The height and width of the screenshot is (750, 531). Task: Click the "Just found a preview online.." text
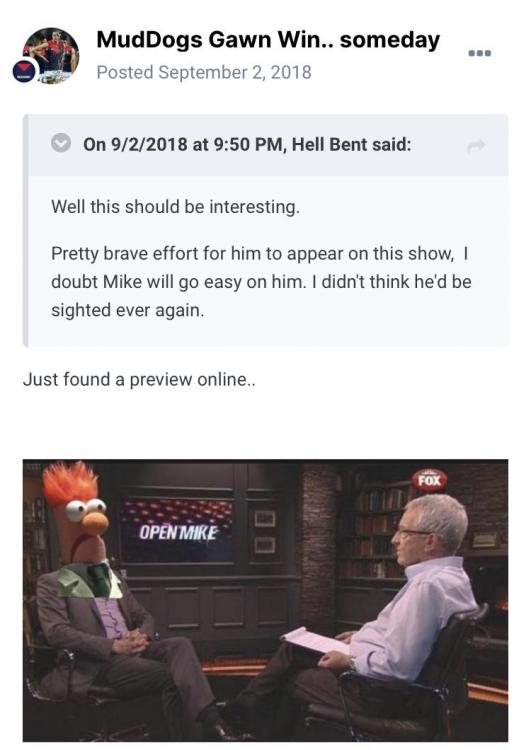pos(139,379)
